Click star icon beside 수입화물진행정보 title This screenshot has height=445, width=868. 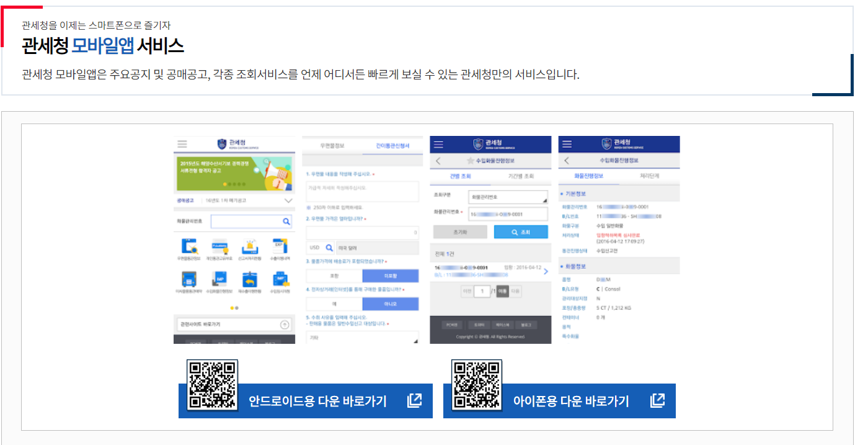[470, 161]
